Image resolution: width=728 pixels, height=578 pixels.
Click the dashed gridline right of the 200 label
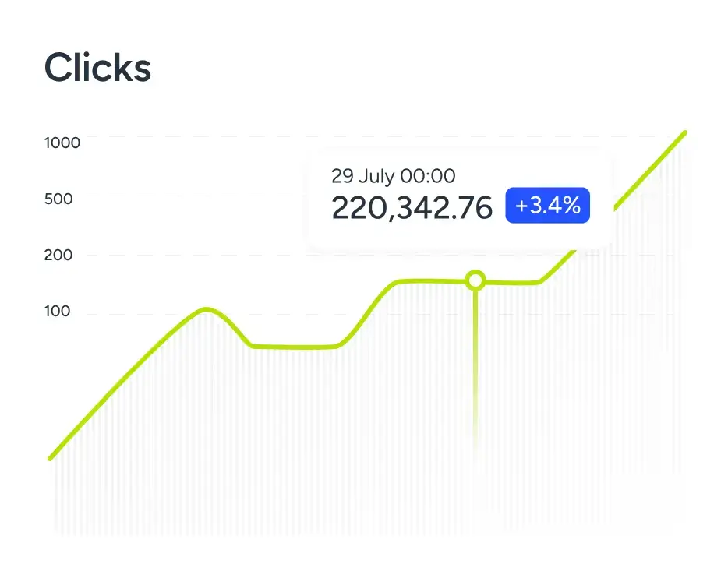click(195, 255)
